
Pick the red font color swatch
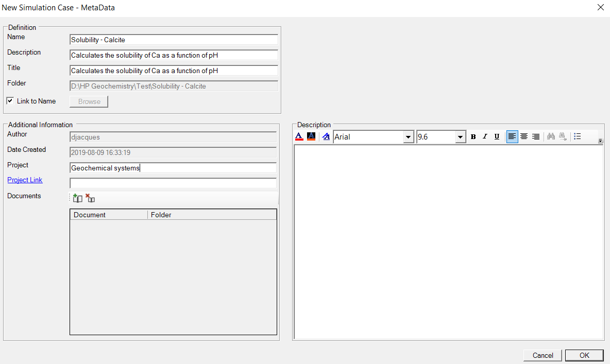(x=299, y=137)
